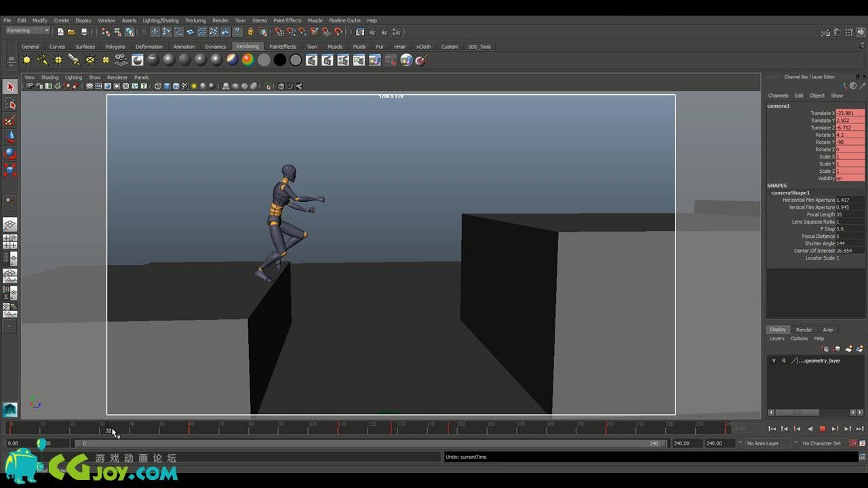Image resolution: width=868 pixels, height=488 pixels.
Task: Open the Renderer menu in viewport
Action: click(x=117, y=77)
